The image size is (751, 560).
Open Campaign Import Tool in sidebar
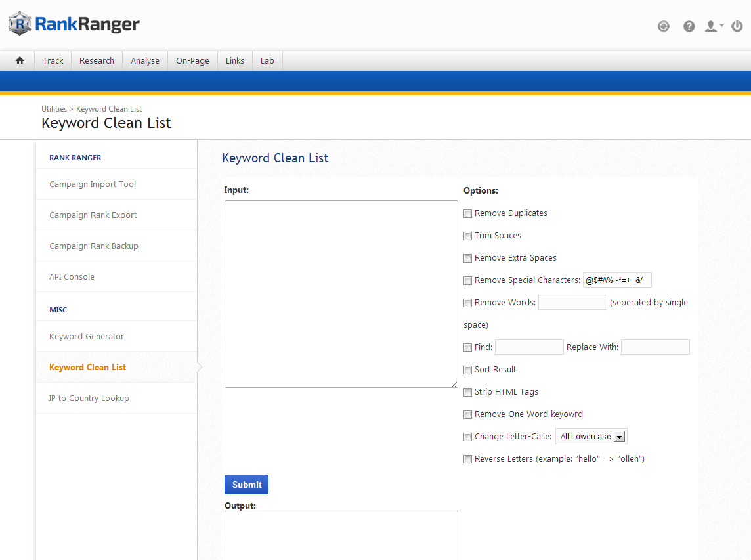93,184
